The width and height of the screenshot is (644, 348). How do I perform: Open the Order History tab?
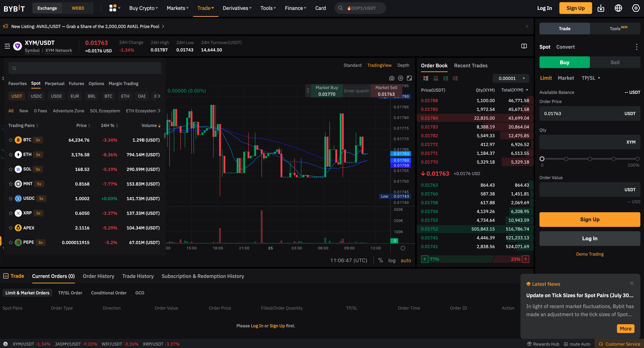pyautogui.click(x=98, y=276)
